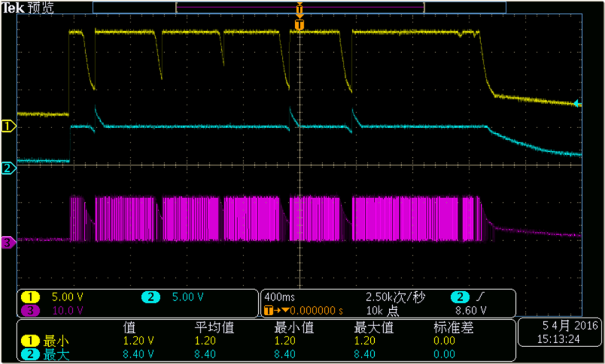
Task: Click the rising edge trigger slope icon
Action: [x=481, y=297]
